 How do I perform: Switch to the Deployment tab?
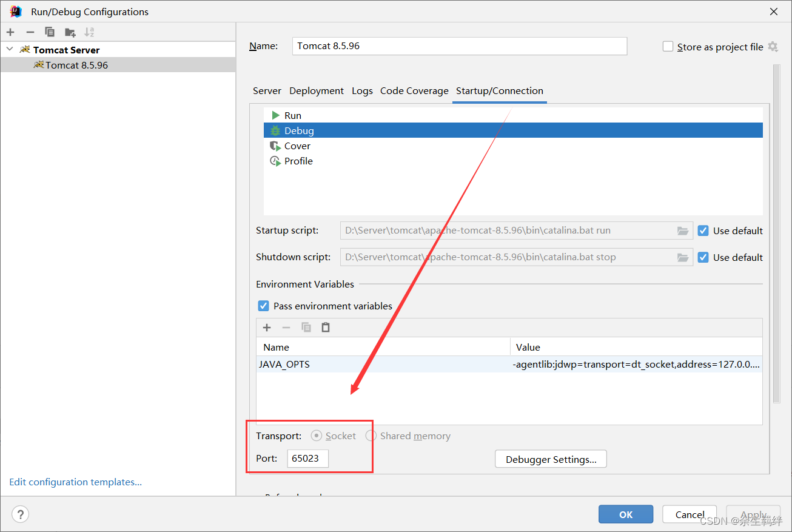tap(316, 90)
